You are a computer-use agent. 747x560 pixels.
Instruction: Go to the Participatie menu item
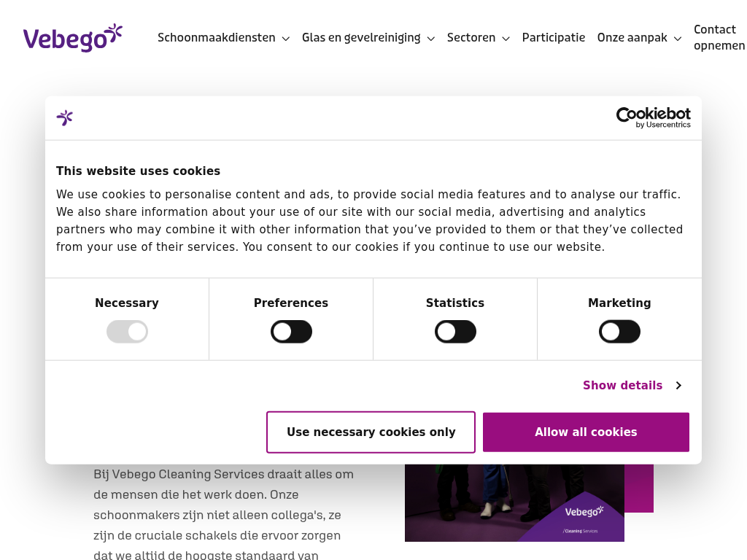[554, 38]
